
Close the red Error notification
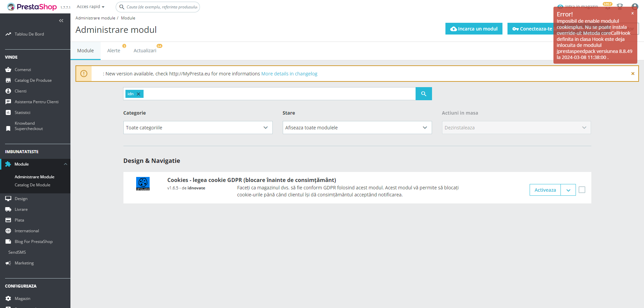[633, 13]
